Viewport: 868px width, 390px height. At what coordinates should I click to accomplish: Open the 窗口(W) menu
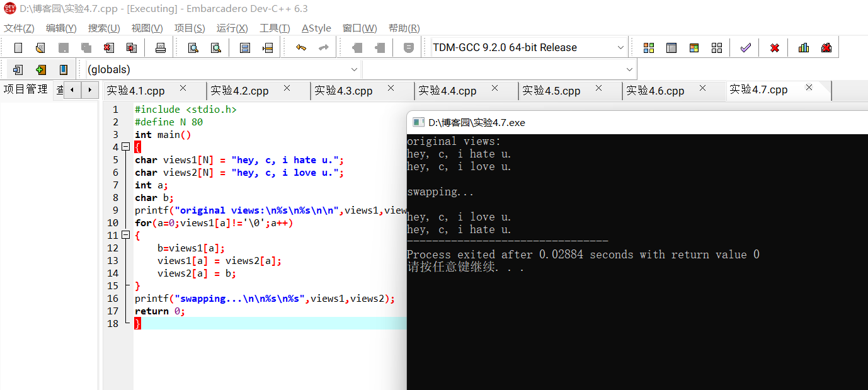(x=360, y=28)
